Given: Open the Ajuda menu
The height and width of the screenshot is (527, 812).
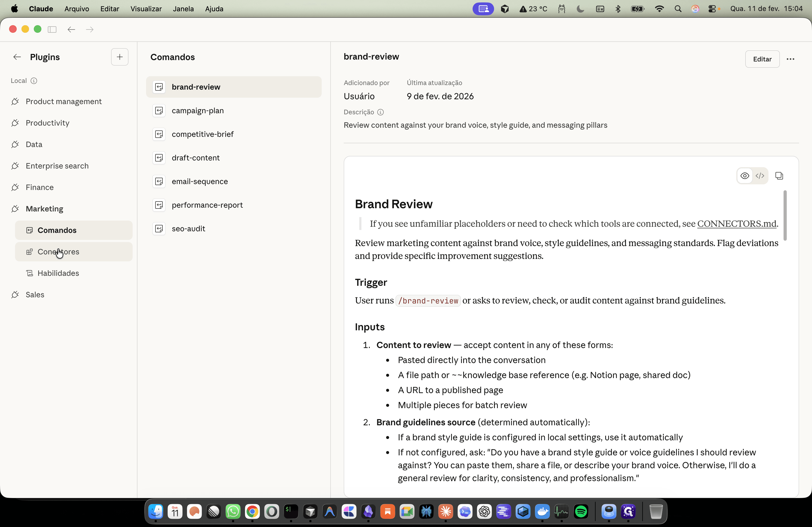Looking at the screenshot, I should click(214, 9).
